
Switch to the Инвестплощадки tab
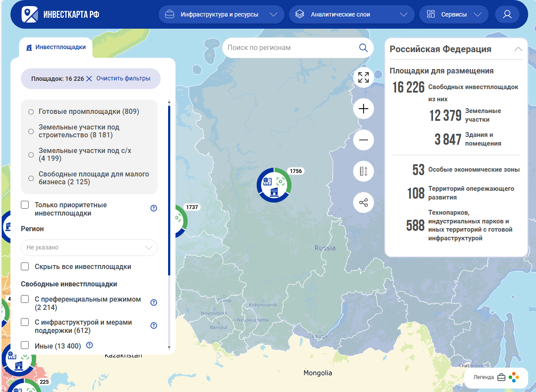tap(56, 47)
